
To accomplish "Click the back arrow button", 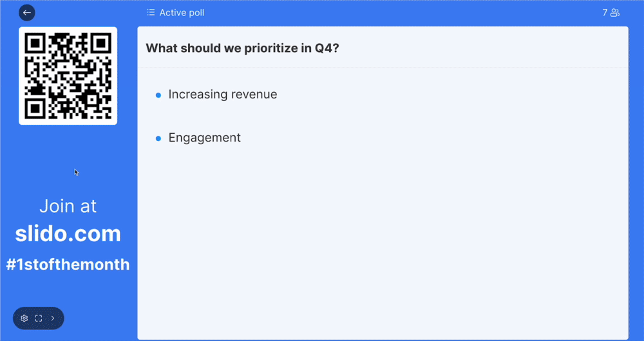I will point(27,12).
